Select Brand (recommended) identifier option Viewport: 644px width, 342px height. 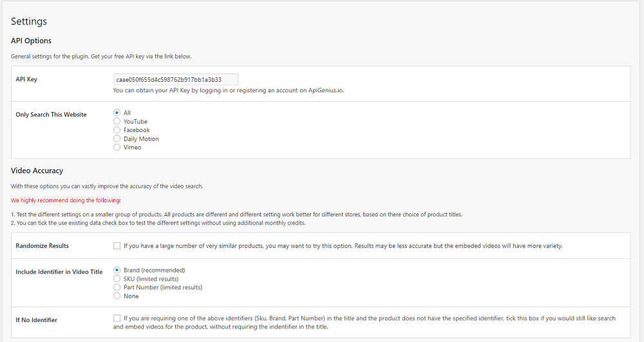click(117, 270)
